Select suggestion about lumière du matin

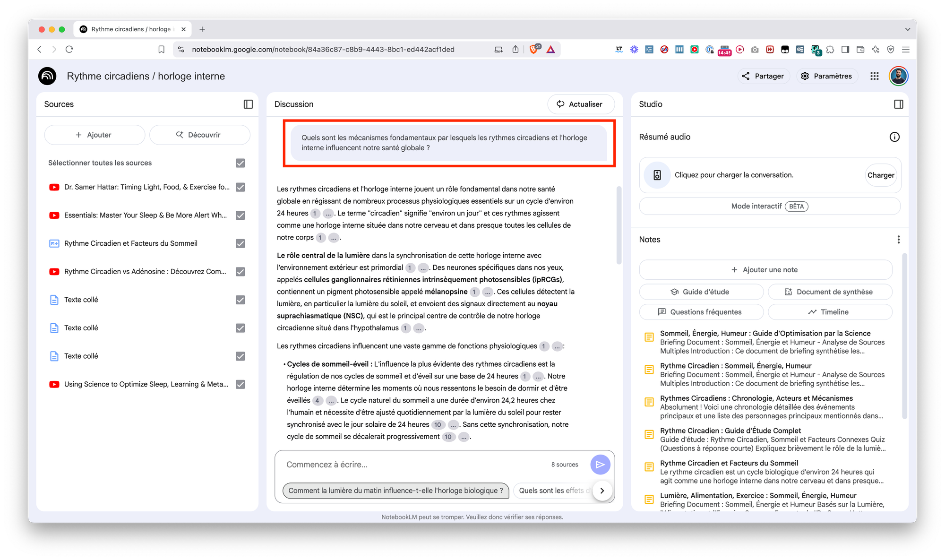coord(396,491)
